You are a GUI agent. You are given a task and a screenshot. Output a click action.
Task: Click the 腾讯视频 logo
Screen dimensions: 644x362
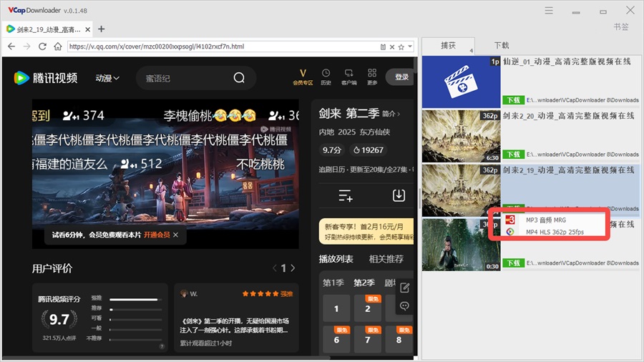[46, 77]
